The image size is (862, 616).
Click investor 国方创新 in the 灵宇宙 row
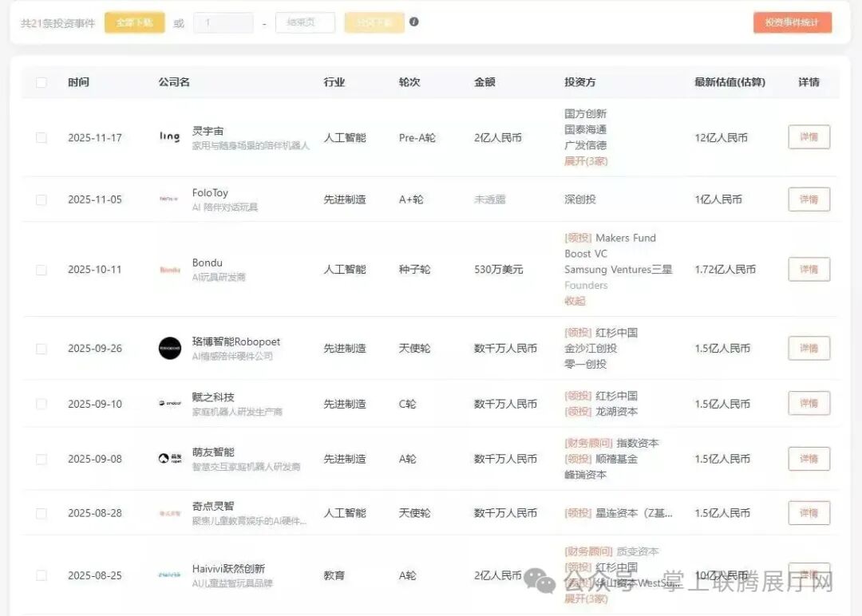(586, 114)
